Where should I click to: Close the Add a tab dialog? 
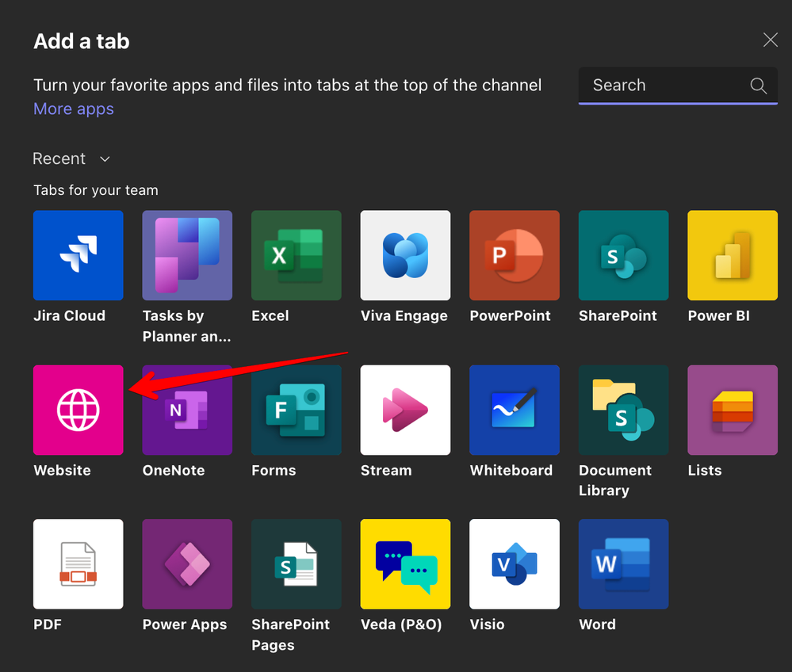771,40
